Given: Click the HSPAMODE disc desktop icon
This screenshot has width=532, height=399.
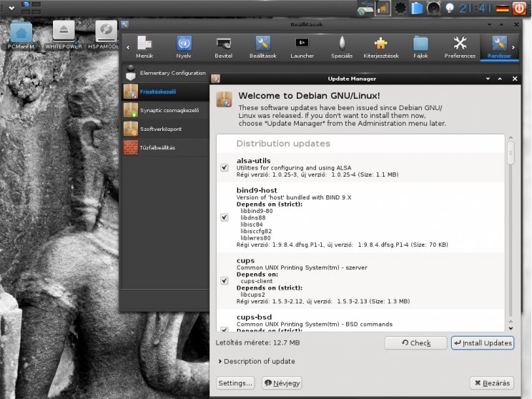Looking at the screenshot, I should (x=104, y=35).
